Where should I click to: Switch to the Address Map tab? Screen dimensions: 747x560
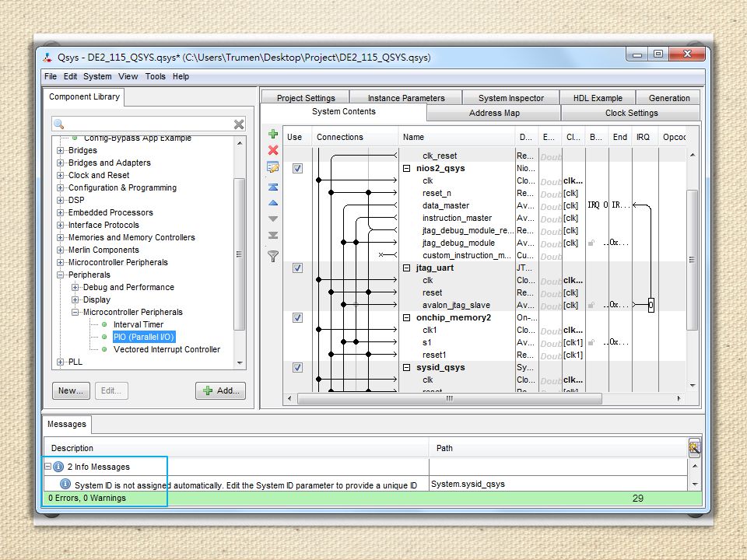click(x=494, y=113)
